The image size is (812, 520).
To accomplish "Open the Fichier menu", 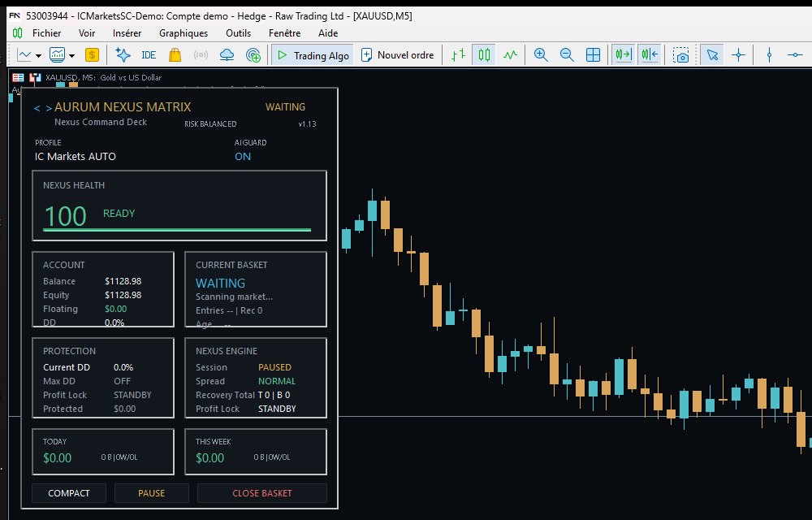I will (46, 33).
